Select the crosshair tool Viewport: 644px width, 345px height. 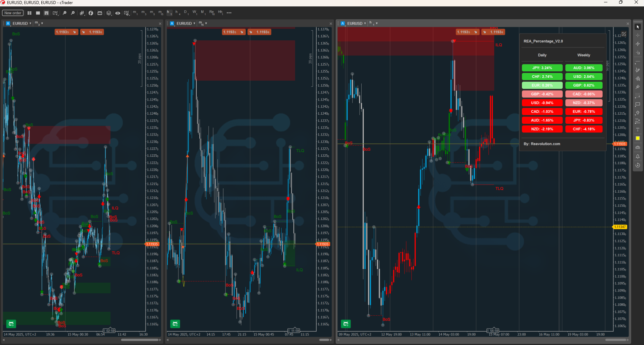(x=638, y=35)
